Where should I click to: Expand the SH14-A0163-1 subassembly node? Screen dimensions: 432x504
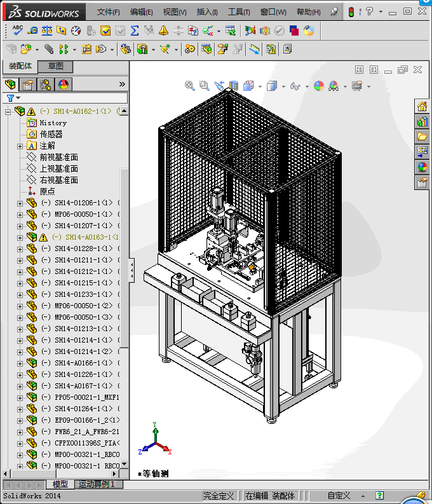[x=20, y=237]
